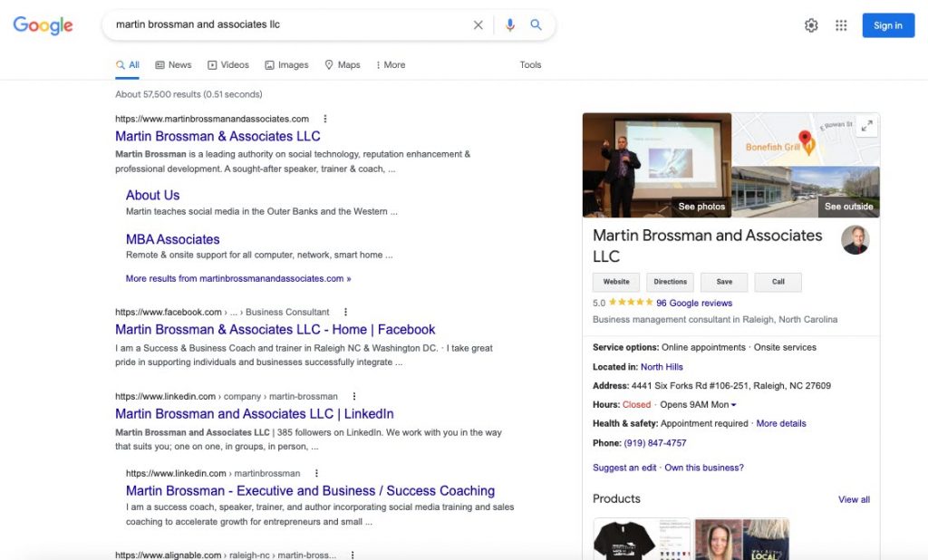Switch to the Maps tab
Screen dimensions: 928x560
click(342, 65)
